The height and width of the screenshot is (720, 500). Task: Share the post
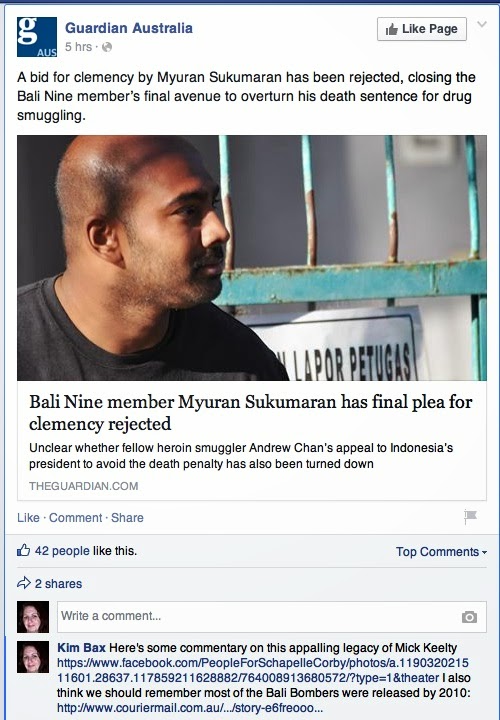(x=127, y=518)
